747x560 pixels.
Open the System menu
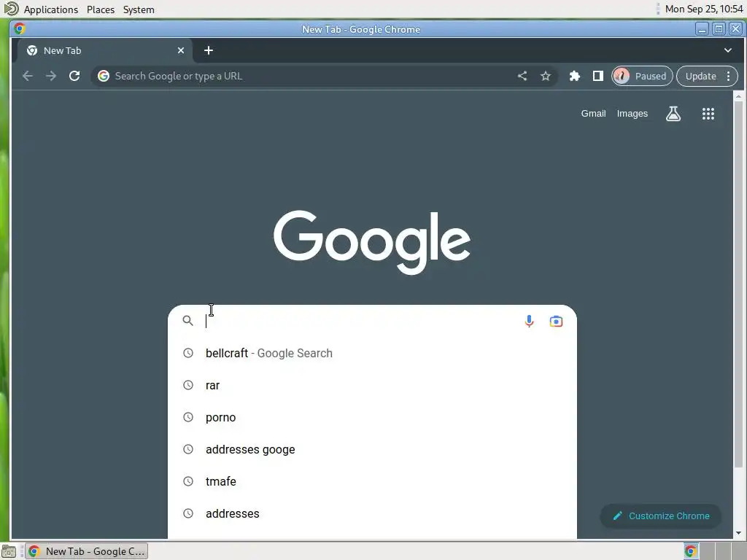point(139,9)
